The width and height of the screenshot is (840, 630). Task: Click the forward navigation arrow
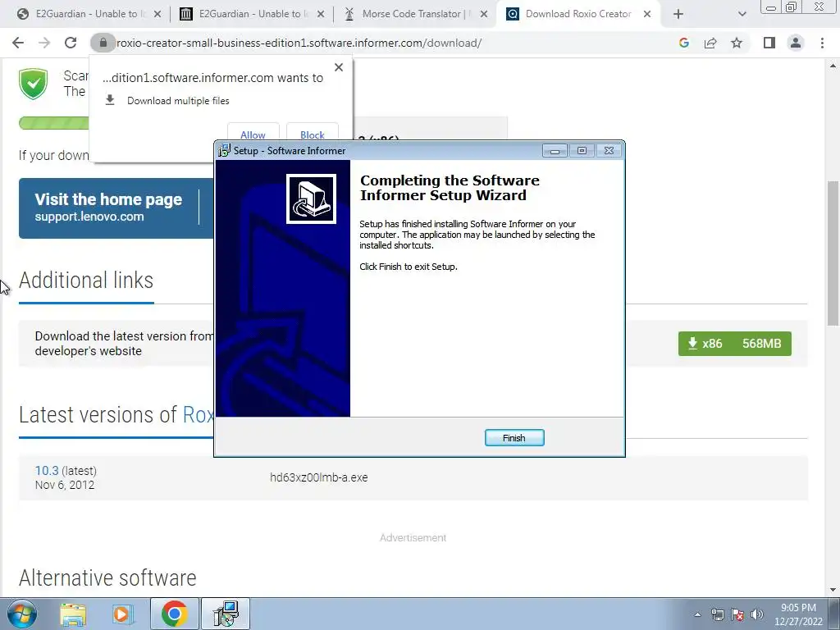point(44,43)
